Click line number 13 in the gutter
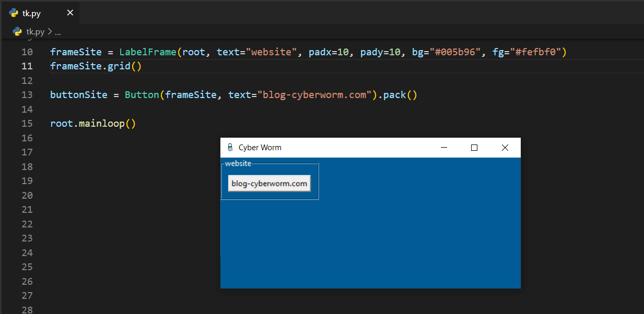Image resolution: width=644 pixels, height=314 pixels. tap(27, 95)
